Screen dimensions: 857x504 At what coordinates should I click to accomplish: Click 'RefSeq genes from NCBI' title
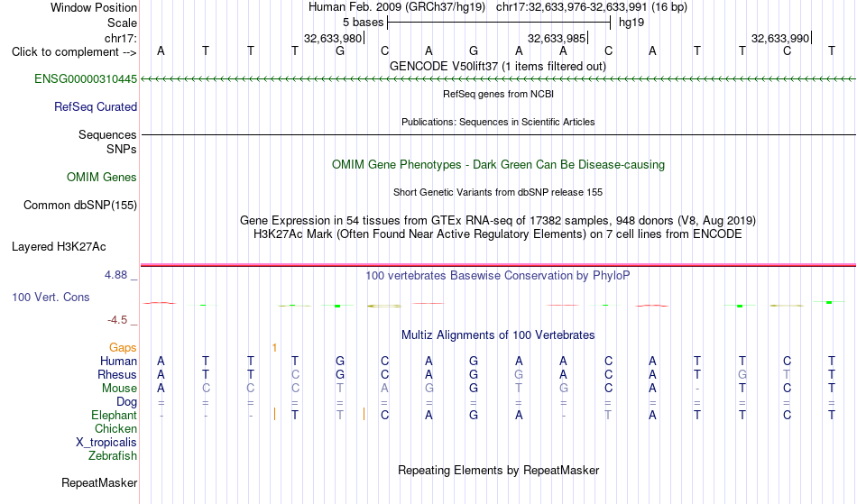(498, 94)
